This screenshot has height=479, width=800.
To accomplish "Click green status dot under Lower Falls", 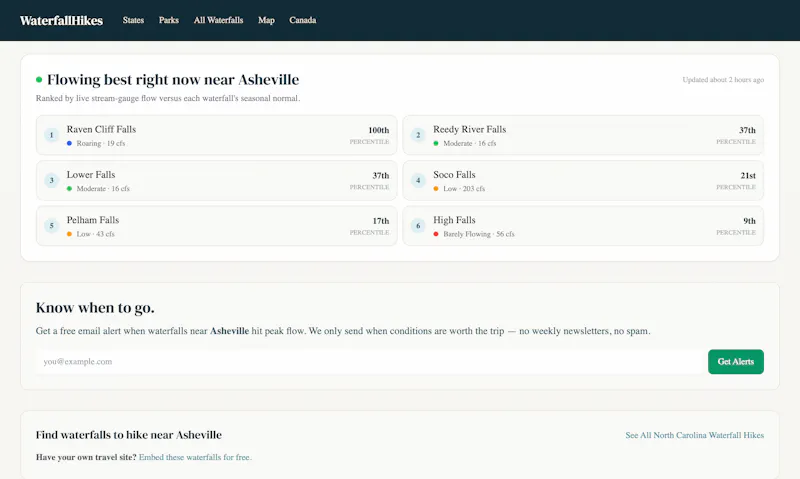I will (x=69, y=189).
